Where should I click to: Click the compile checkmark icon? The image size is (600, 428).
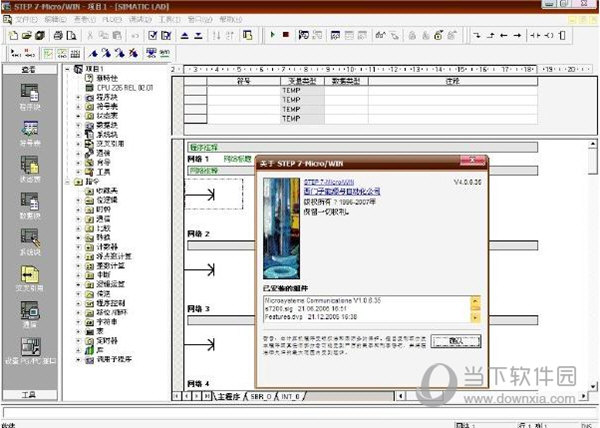pos(153,36)
